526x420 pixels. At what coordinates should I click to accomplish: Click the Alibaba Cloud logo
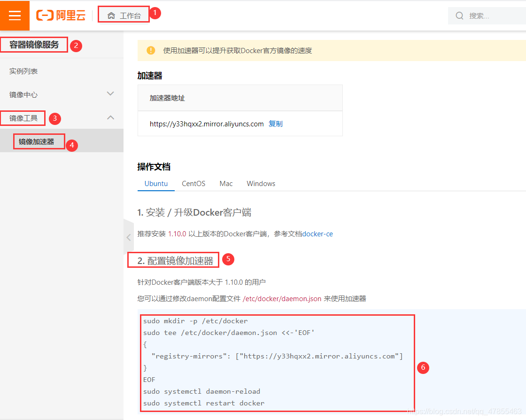(61, 16)
